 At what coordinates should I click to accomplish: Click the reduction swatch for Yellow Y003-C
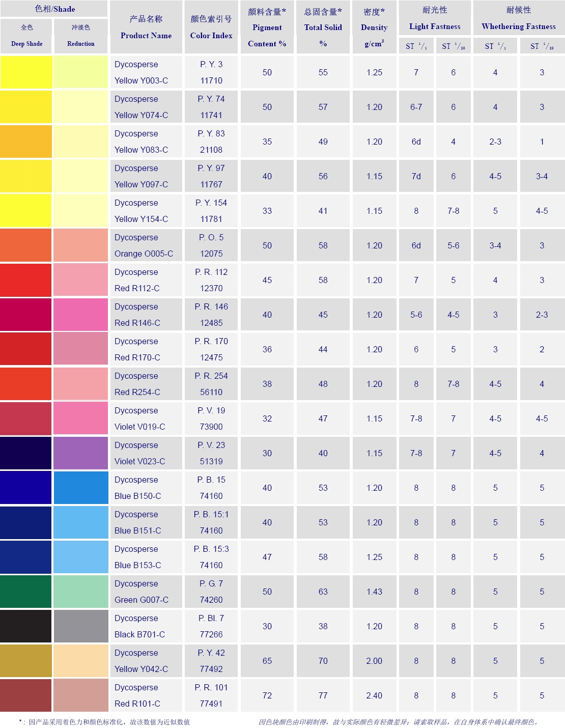pyautogui.click(x=80, y=72)
